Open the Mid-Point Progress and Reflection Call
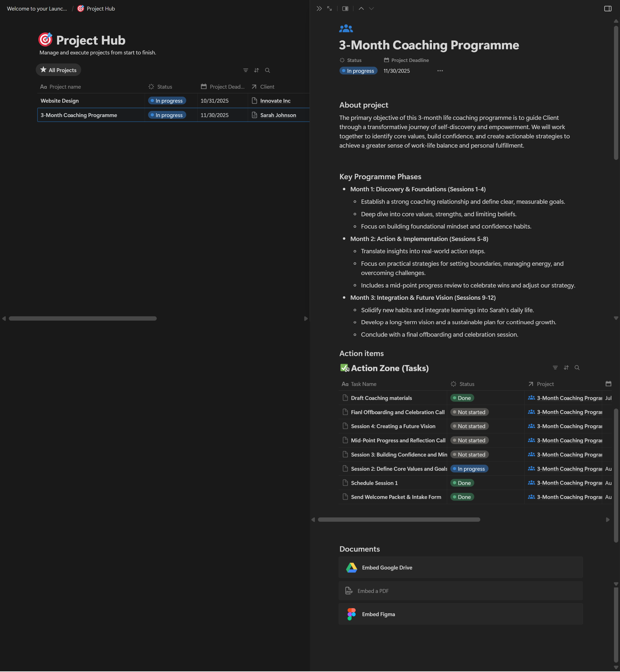Viewport: 620px width, 672px height. (x=398, y=440)
